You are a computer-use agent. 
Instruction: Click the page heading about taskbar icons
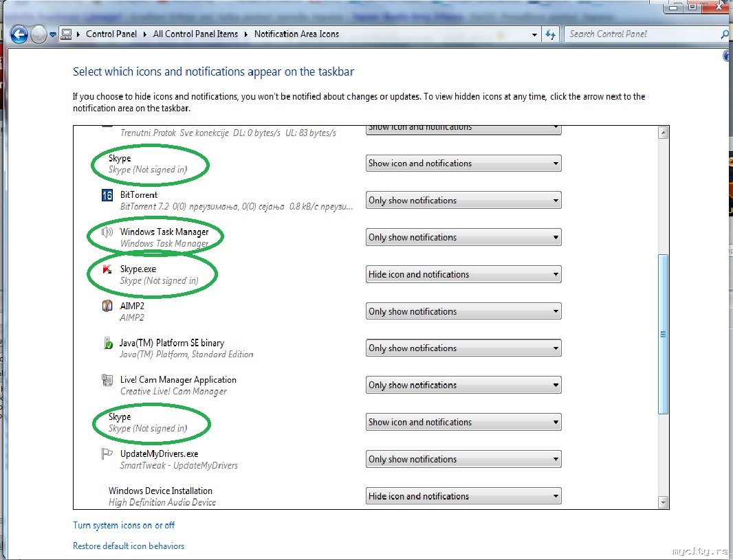tap(213, 72)
